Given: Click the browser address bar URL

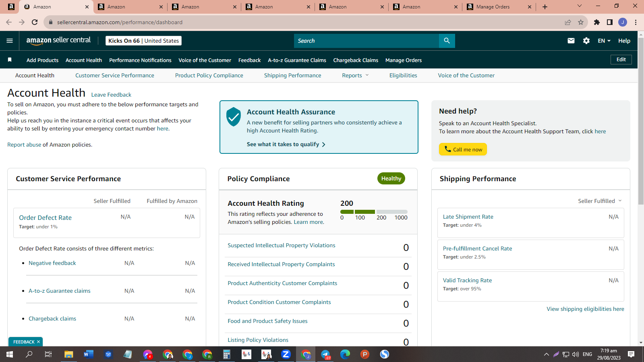Looking at the screenshot, I should tap(120, 22).
